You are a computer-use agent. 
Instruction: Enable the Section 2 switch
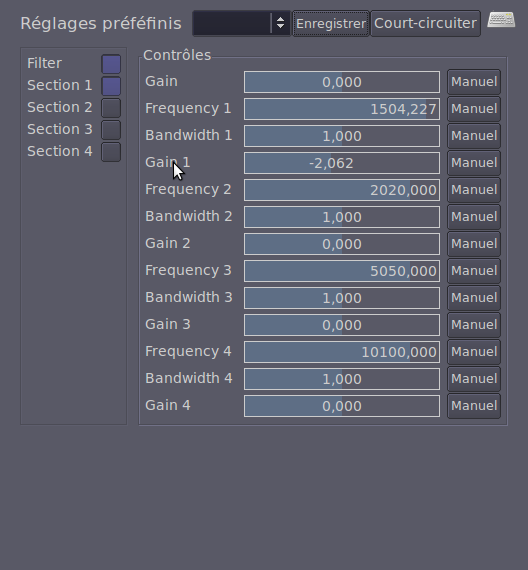[x=111, y=108]
